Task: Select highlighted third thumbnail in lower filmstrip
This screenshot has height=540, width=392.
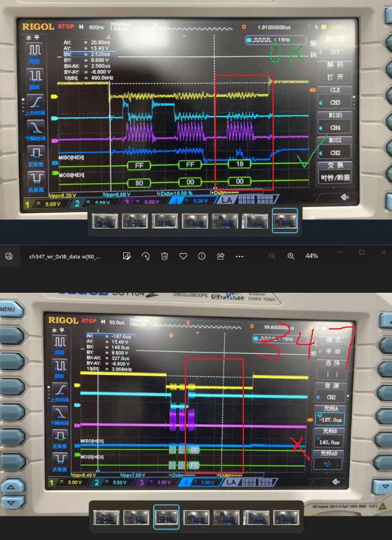Action: tap(166, 517)
